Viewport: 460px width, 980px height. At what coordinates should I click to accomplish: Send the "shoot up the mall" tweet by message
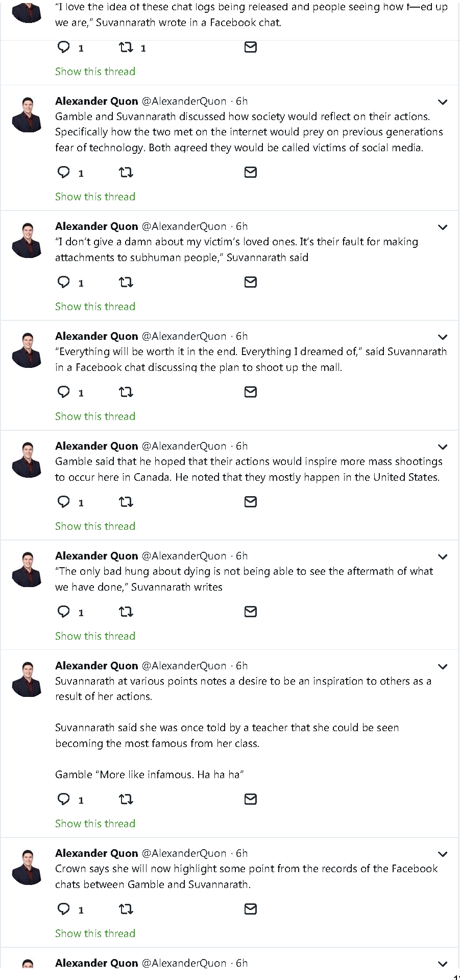point(250,392)
